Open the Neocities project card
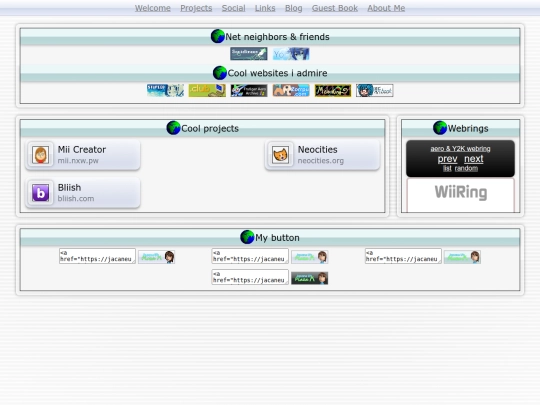540x405 pixels. pos(322,155)
